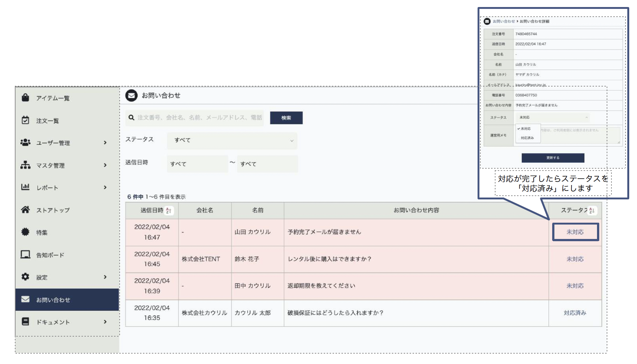Click the house icon for ストアトップ
637x364 pixels.
25,210
